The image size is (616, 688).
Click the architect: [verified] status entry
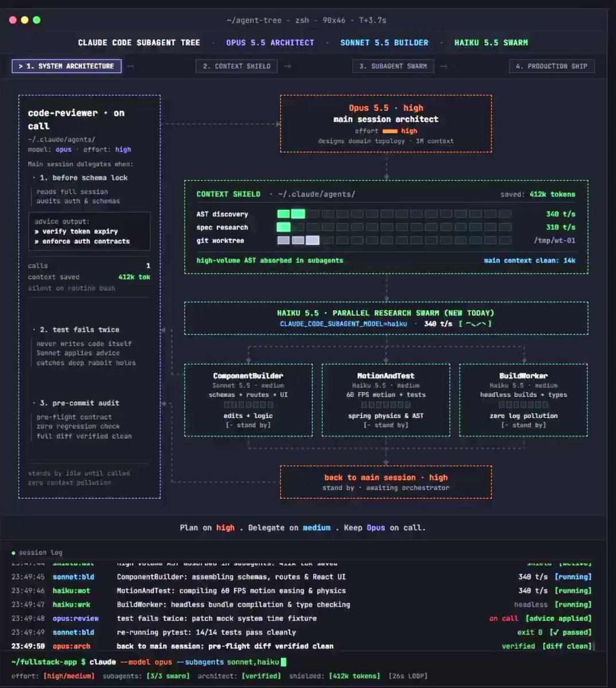pos(239,676)
